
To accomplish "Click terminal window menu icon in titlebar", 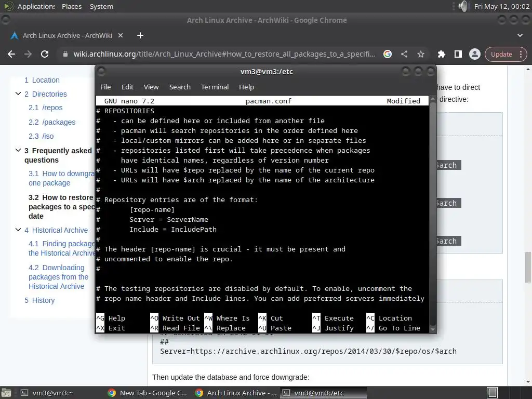I will click(x=101, y=71).
